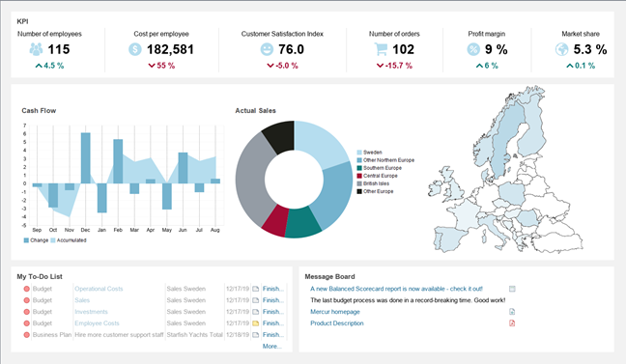This screenshot has height=364, width=626.
Task: Click the employees people icon in KPI
Action: (x=36, y=49)
